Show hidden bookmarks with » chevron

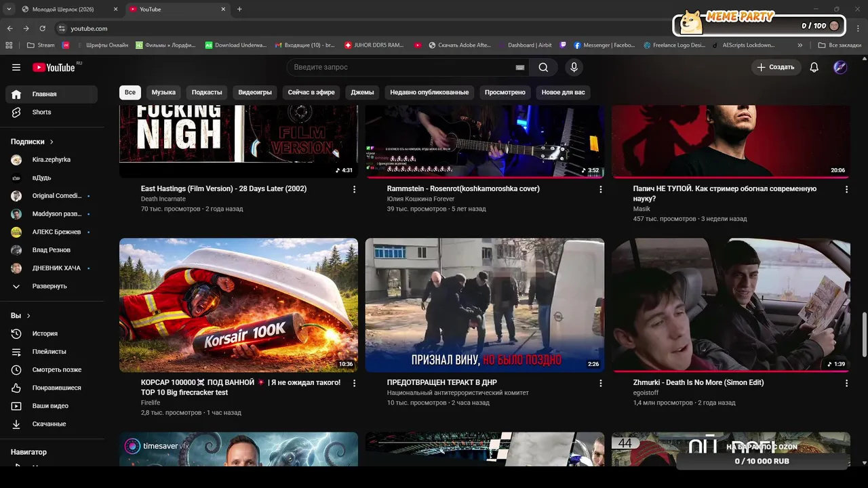pyautogui.click(x=800, y=45)
